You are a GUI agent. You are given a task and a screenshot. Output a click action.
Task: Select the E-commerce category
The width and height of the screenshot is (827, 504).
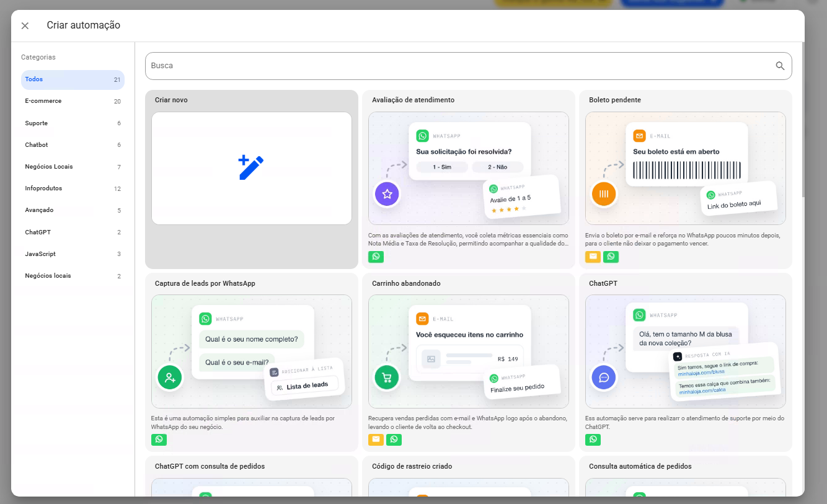coord(73,101)
